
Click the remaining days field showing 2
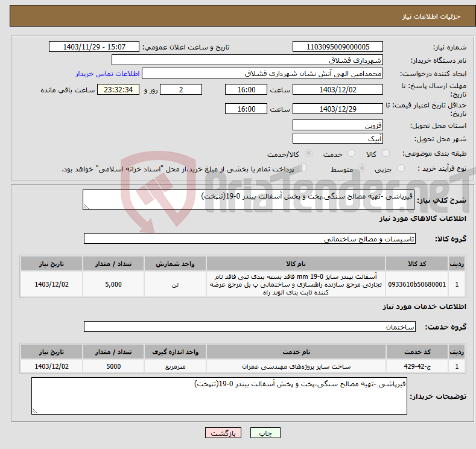pyautogui.click(x=181, y=89)
